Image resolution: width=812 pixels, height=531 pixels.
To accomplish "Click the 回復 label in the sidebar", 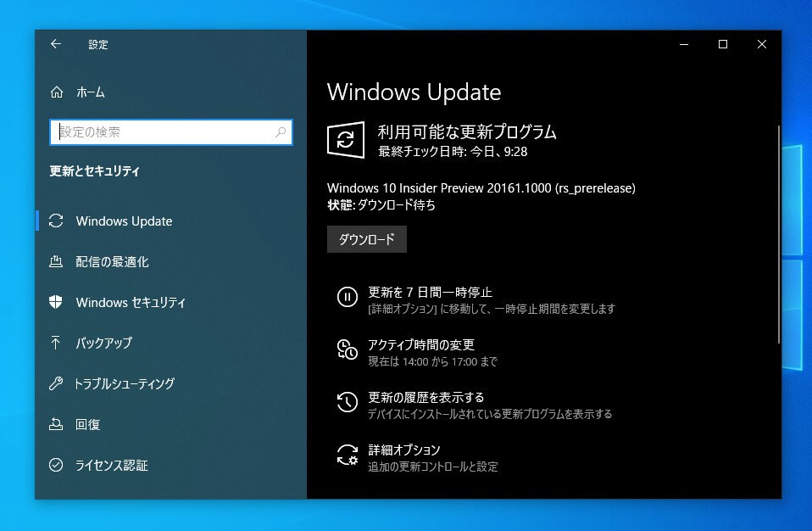I will tap(87, 424).
